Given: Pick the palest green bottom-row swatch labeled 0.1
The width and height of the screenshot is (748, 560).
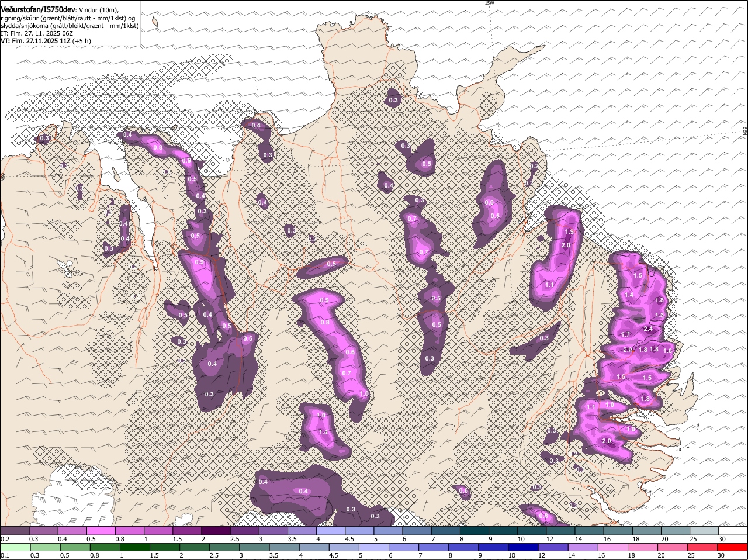Looking at the screenshot, I should point(15,548).
